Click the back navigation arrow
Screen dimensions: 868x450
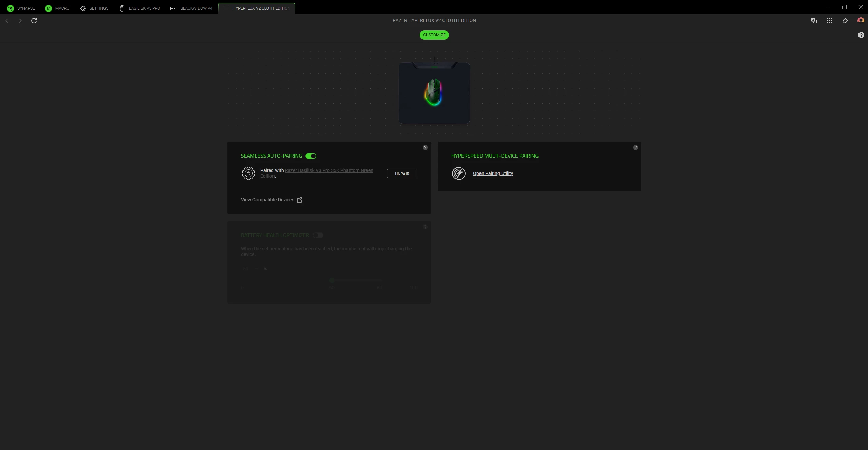7,21
